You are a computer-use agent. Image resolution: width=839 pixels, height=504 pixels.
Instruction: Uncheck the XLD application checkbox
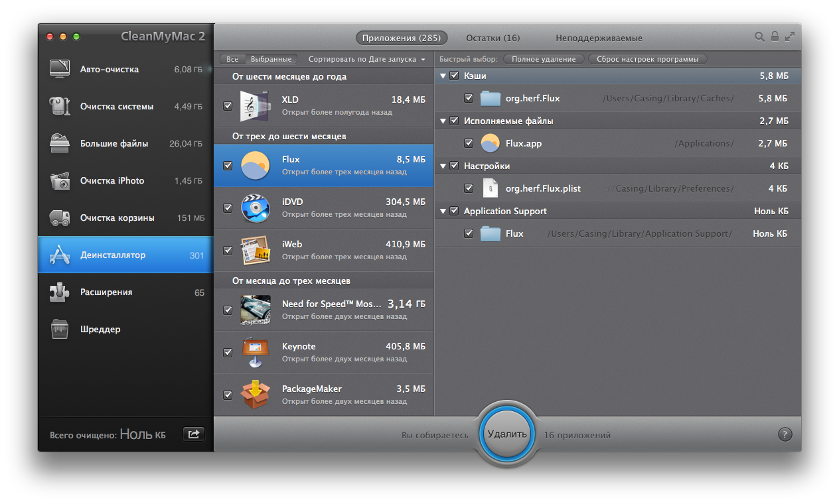pos(228,106)
